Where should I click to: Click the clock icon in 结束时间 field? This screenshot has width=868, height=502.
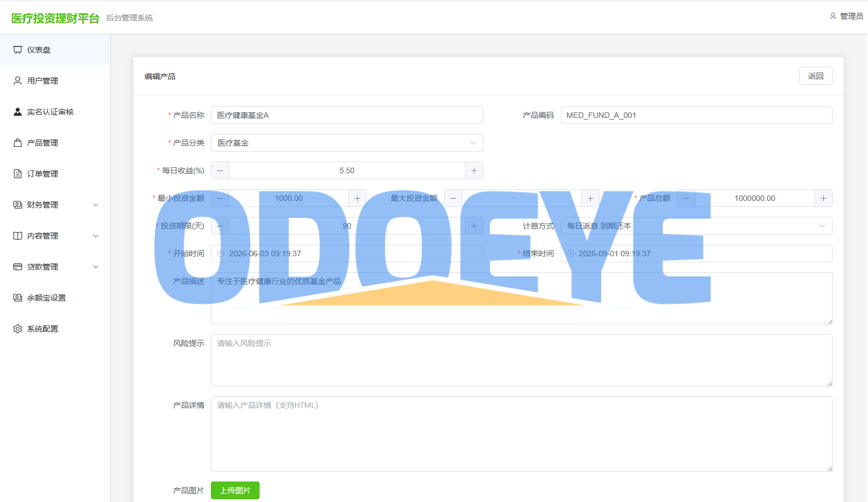[x=571, y=253]
